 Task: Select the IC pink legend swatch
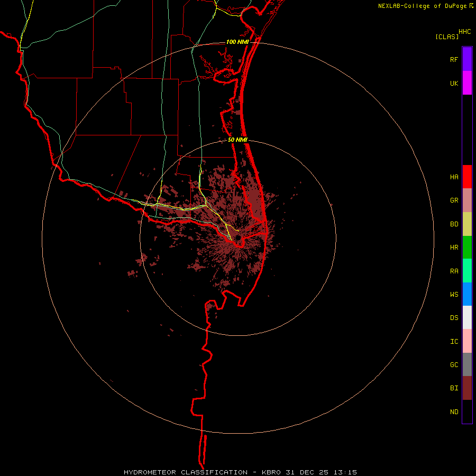pos(467,341)
